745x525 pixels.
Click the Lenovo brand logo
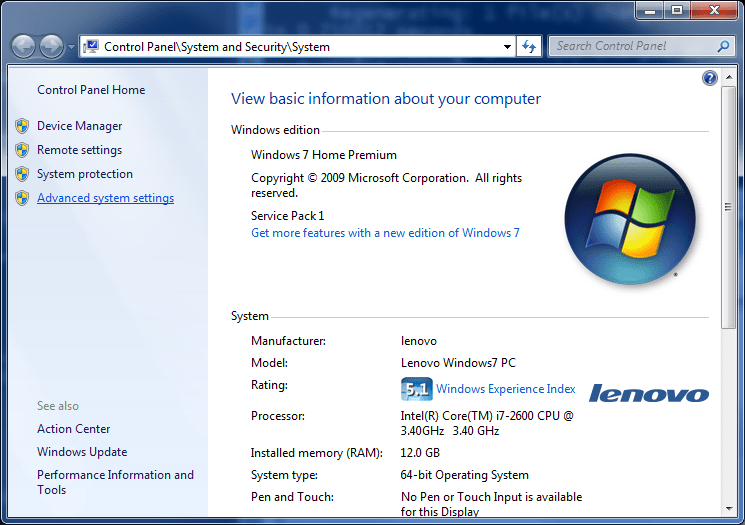point(649,393)
